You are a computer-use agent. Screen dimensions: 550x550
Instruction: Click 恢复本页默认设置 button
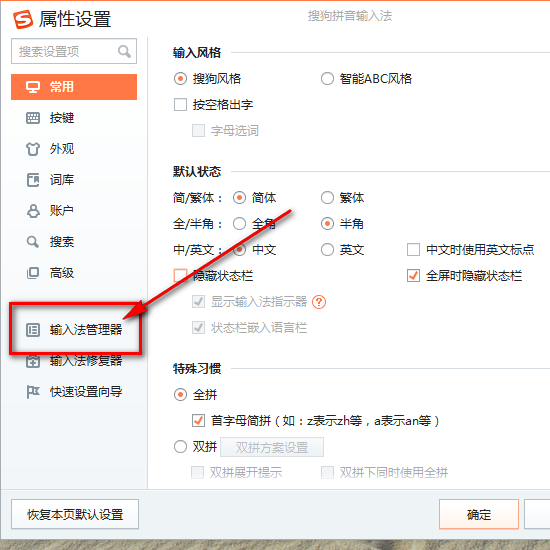tap(75, 514)
